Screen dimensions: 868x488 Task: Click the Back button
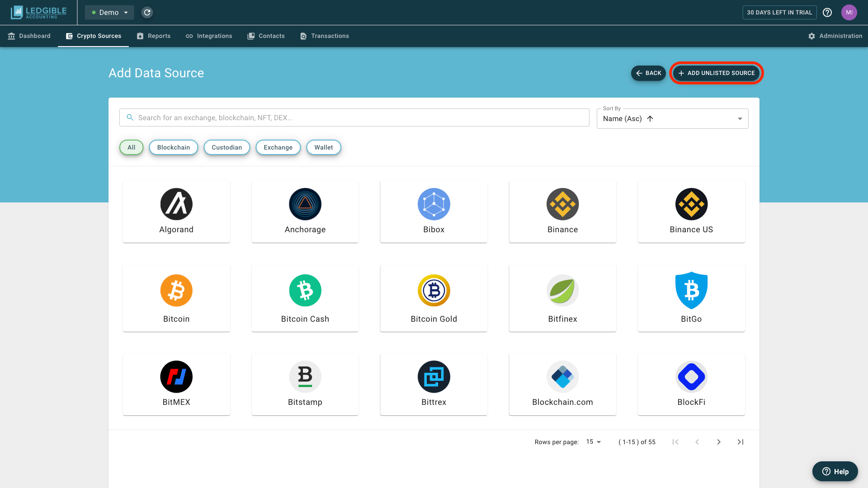coord(648,73)
